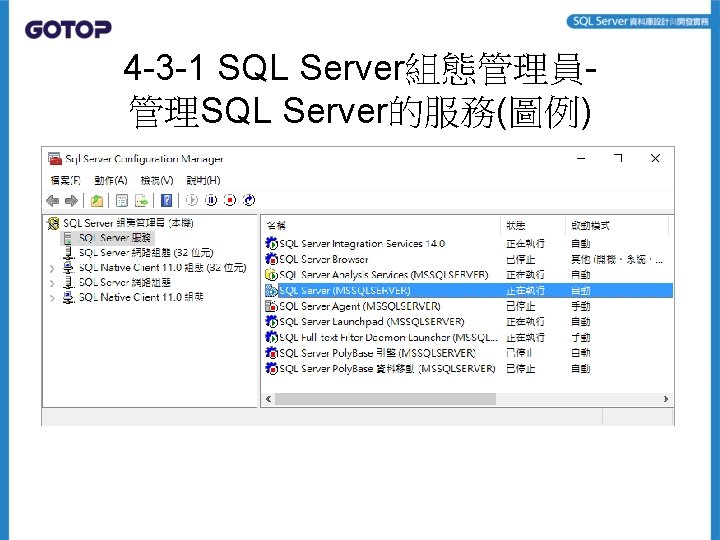The width and height of the screenshot is (720, 540).
Task: Click the Stop service toolbar icon
Action: coord(230,200)
